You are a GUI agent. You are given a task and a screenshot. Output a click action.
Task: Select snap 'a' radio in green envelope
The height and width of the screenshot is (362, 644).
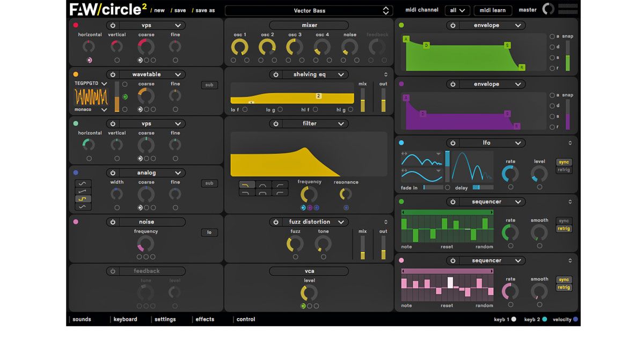[552, 36]
